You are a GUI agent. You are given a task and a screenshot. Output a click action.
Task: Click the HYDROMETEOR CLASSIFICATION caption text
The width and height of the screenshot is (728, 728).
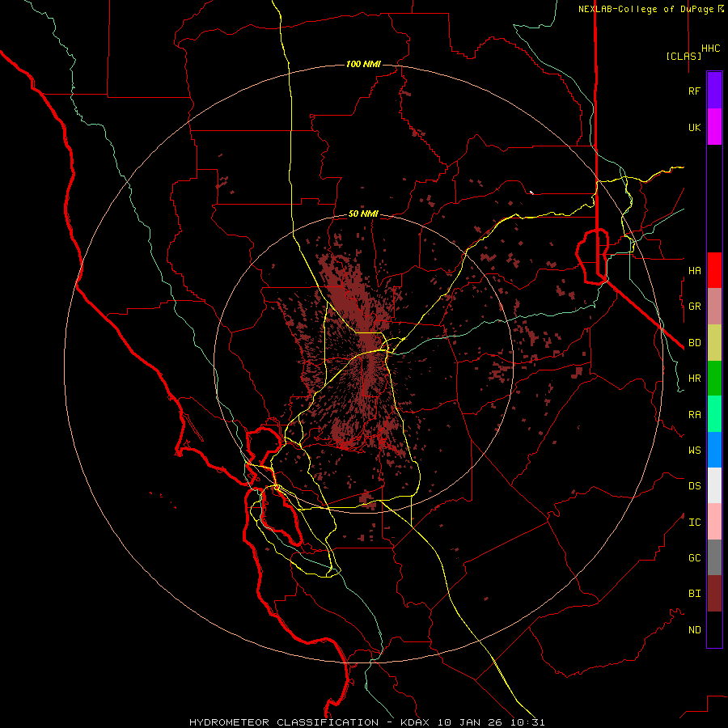pyautogui.click(x=284, y=722)
